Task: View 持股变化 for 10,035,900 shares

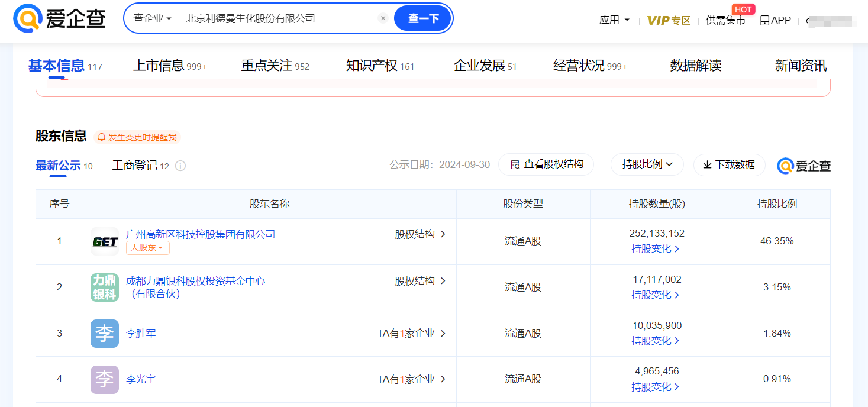Action: 656,341
